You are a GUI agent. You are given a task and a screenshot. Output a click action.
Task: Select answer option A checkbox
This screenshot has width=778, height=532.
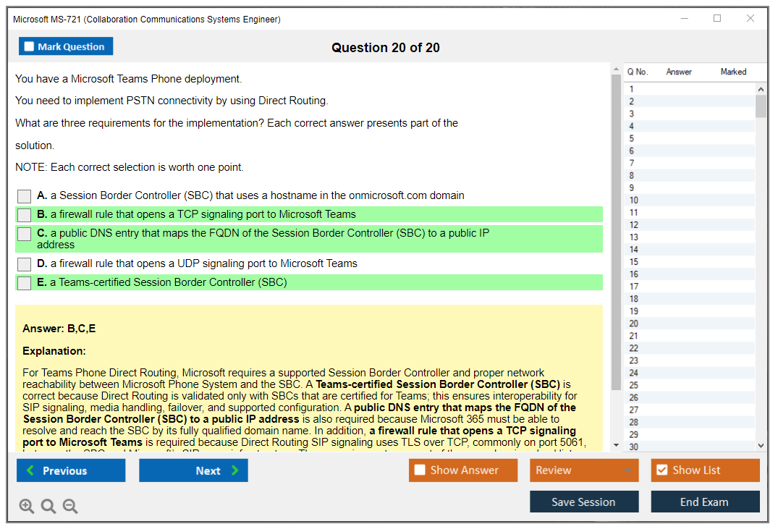click(x=25, y=196)
